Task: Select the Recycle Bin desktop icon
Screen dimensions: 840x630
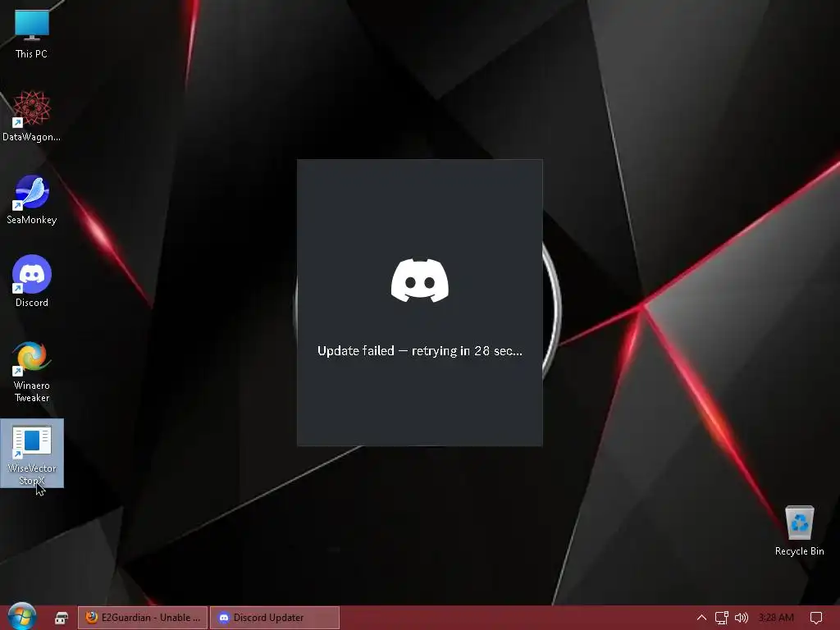Action: tap(799, 531)
